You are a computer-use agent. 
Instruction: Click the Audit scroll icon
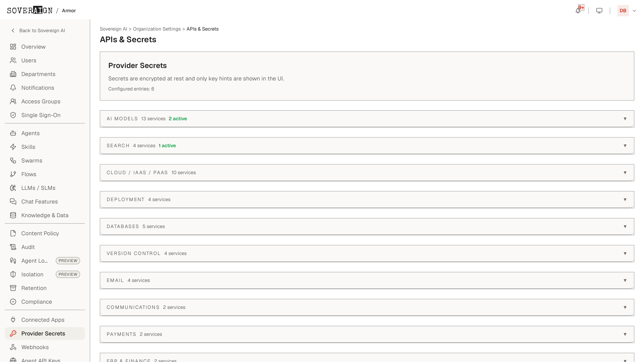(13, 247)
